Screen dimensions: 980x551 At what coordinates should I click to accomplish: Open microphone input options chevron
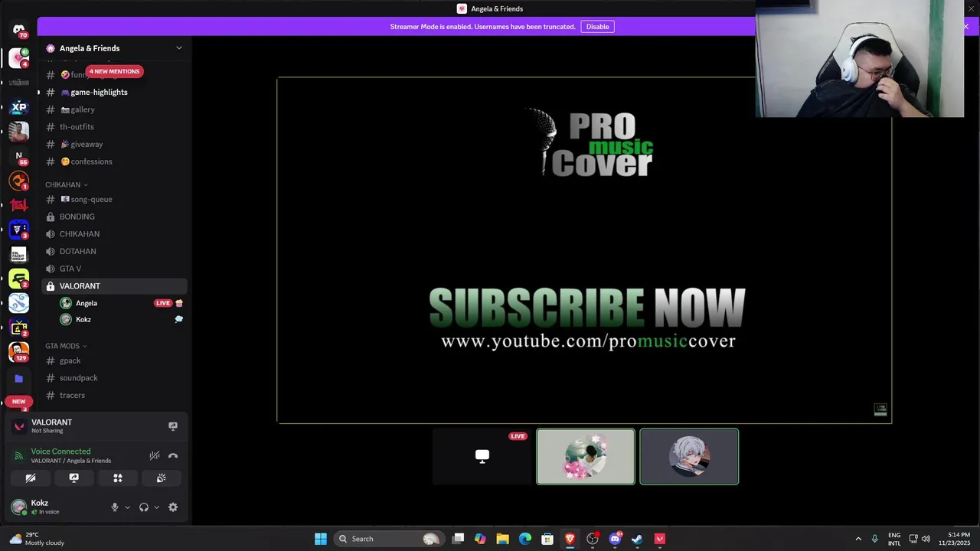[x=127, y=507]
